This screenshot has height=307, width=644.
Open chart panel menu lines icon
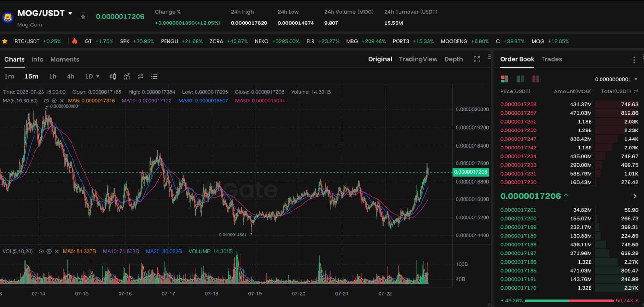489,57
